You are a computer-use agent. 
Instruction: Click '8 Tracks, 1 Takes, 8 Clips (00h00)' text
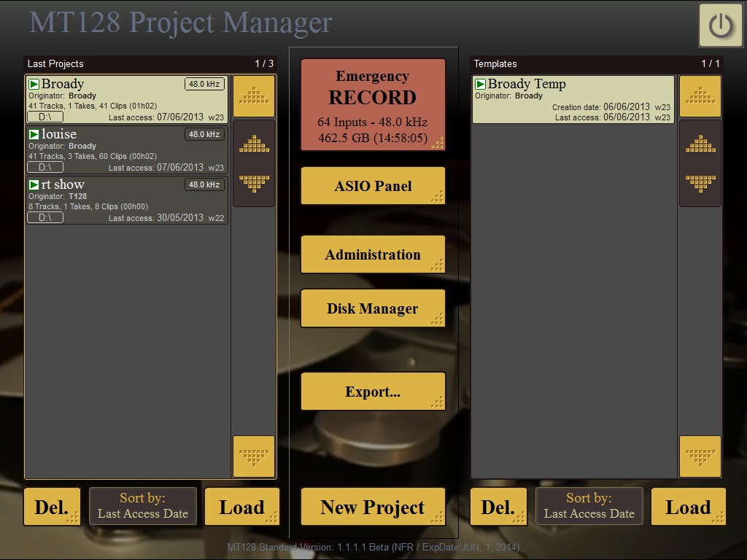88,206
